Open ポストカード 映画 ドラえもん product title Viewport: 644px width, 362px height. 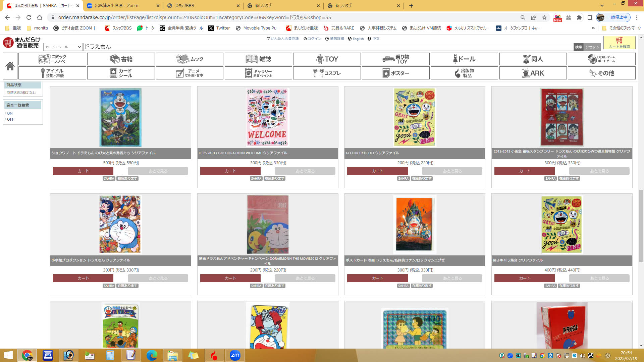[x=395, y=260]
